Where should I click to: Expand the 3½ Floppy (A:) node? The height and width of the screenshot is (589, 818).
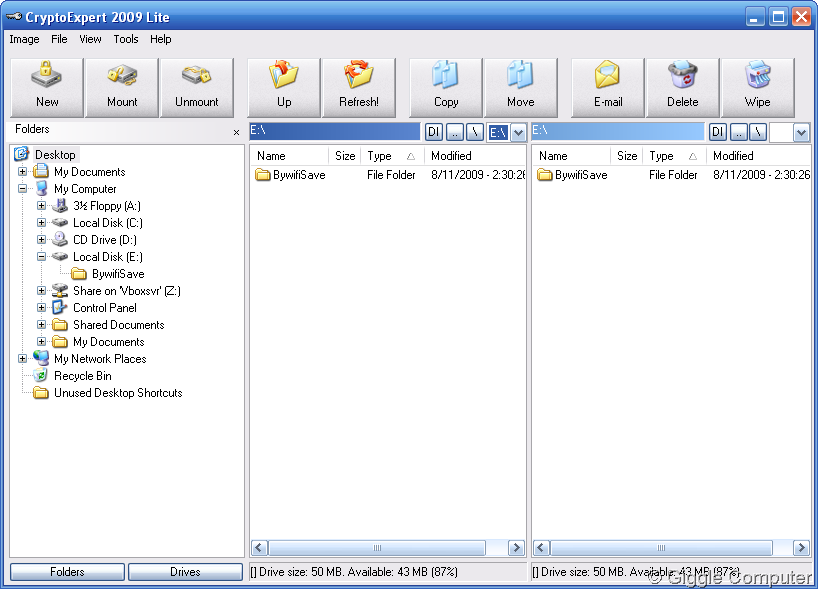click(41, 206)
